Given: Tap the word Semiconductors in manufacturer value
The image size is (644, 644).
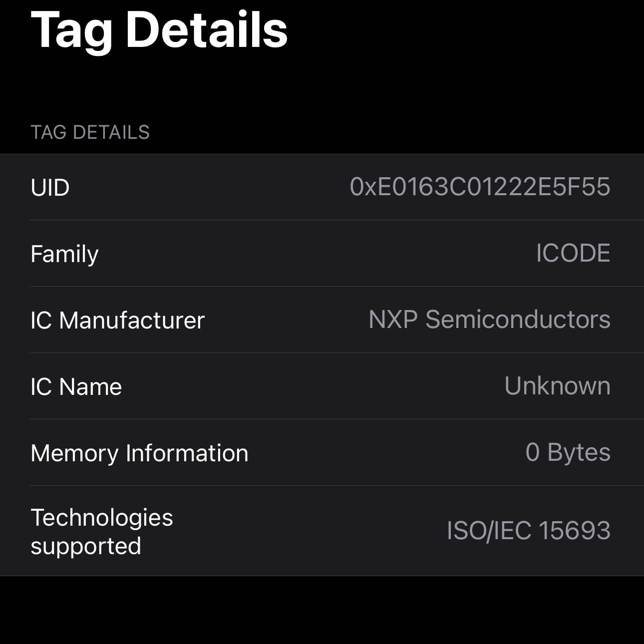Looking at the screenshot, I should coord(518,320).
